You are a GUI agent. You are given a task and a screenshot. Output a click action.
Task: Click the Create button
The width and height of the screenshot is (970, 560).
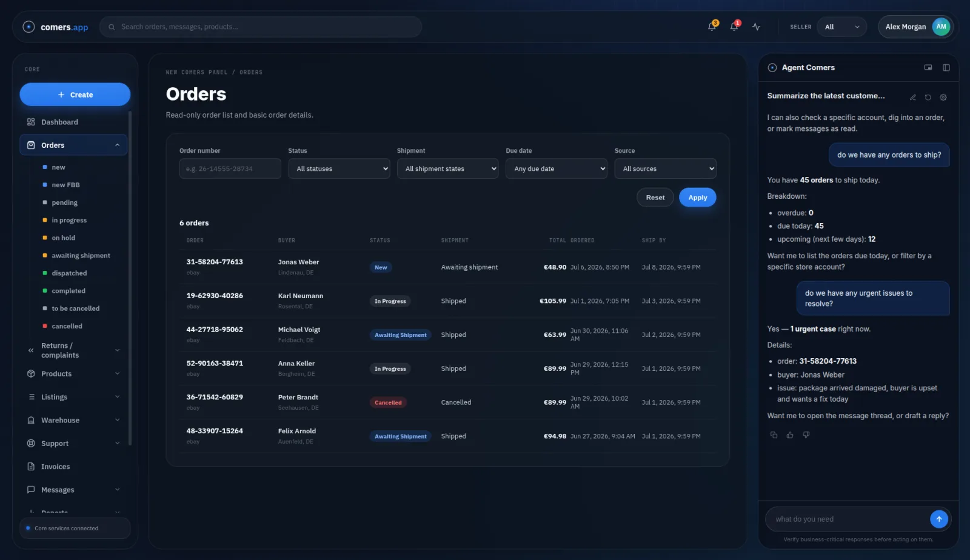(x=75, y=95)
